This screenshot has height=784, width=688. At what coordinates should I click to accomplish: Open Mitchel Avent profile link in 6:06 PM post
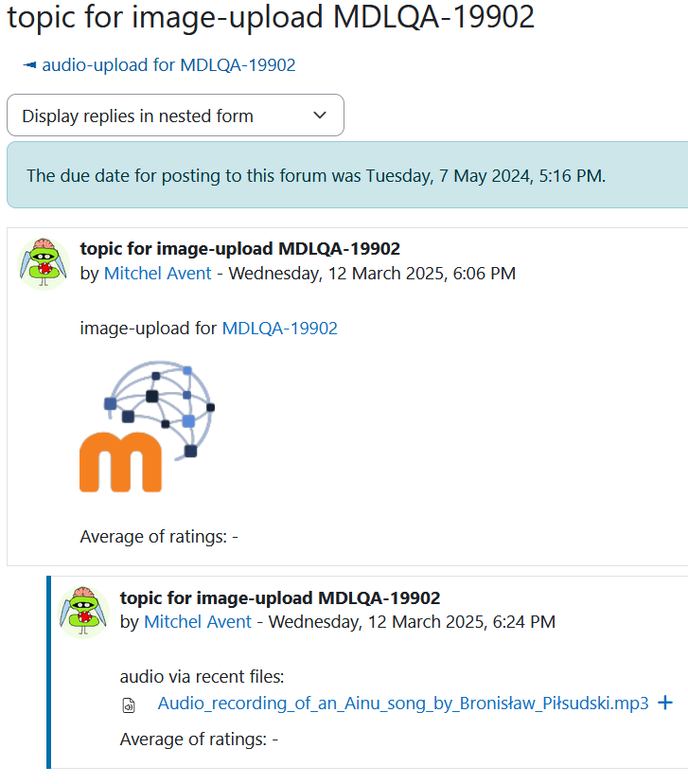coord(157,273)
